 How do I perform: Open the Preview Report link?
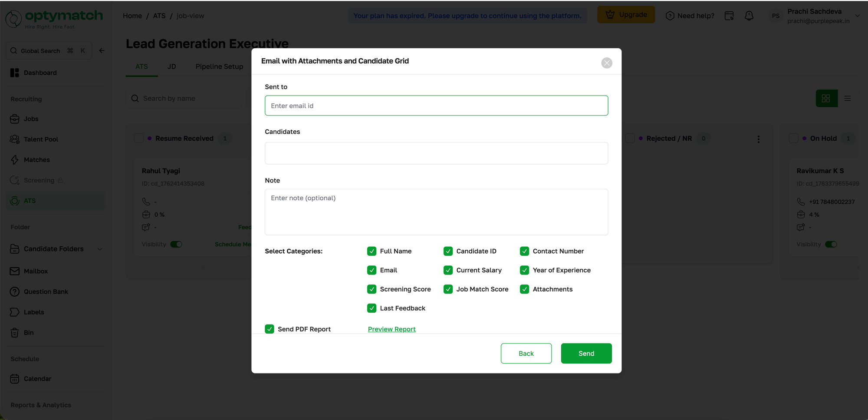(392, 329)
